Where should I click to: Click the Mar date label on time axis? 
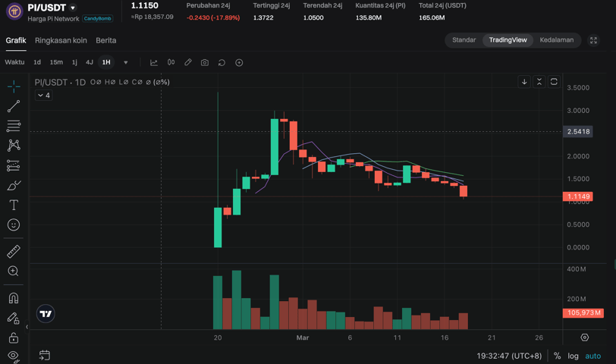[x=303, y=337]
